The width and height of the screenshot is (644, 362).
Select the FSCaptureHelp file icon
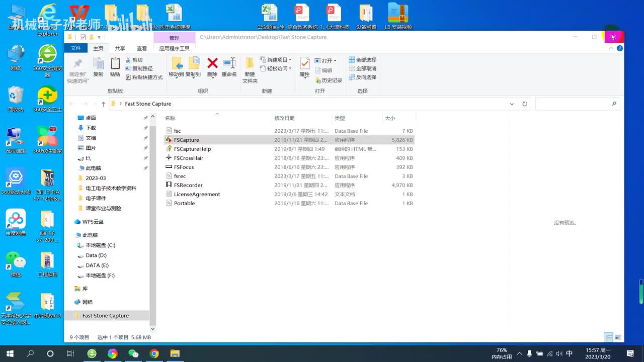(x=169, y=149)
